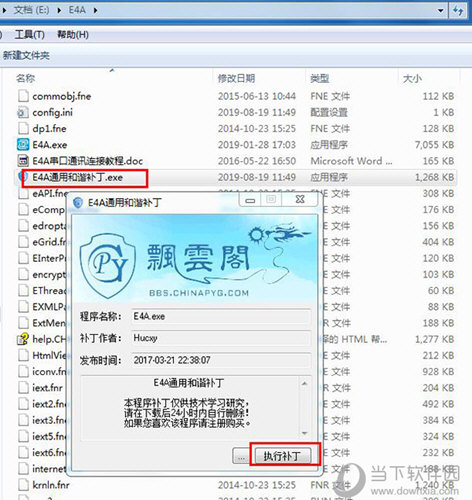Image resolution: width=472 pixels, height=500 pixels.
Task: Sort files by the 修改日期 column header
Action: point(236,79)
